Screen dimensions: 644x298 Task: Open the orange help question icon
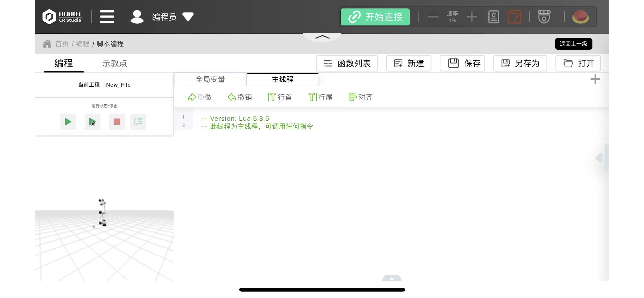click(514, 17)
